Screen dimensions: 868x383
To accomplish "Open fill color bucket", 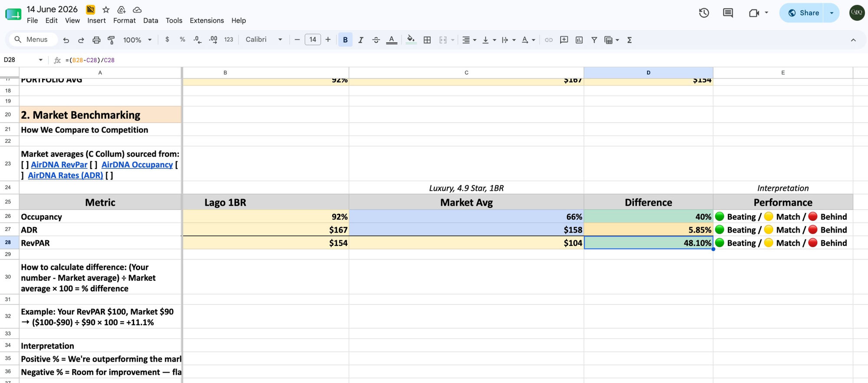I will click(411, 40).
